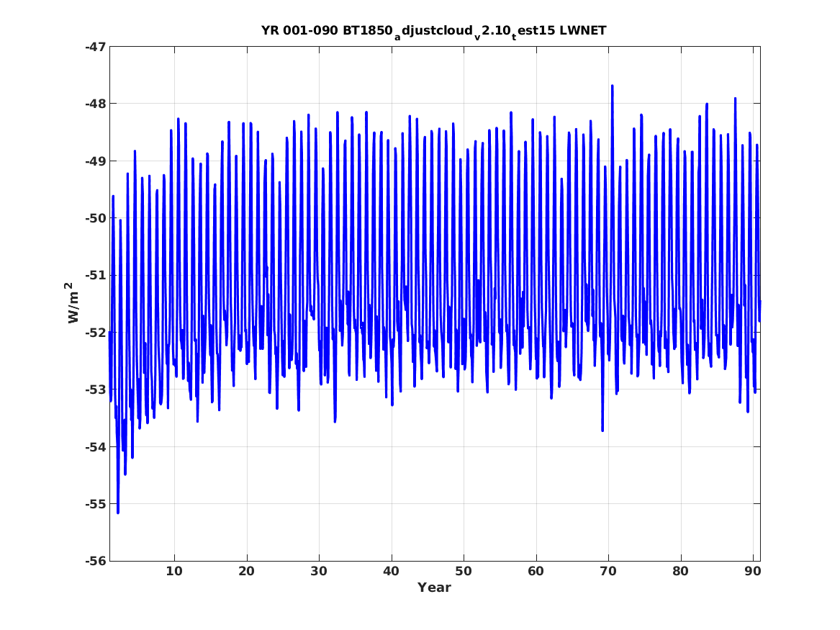Screen dimensions: 840x630
Task: Click the "W/m2" y-axis label
Action: (72, 302)
